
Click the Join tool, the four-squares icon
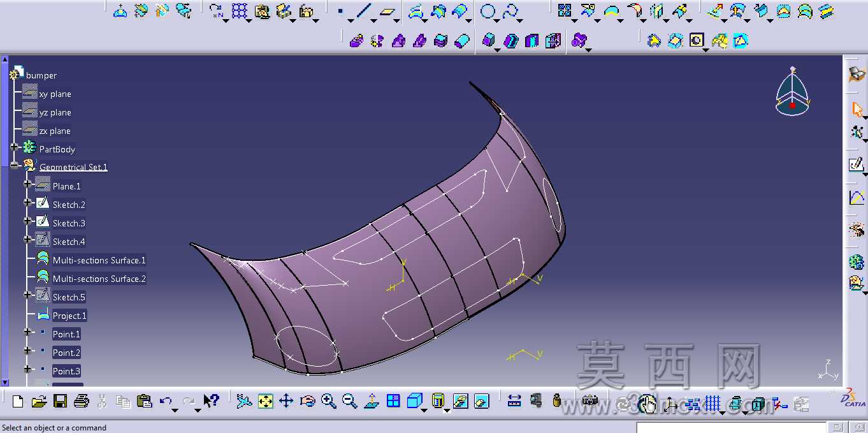click(564, 11)
